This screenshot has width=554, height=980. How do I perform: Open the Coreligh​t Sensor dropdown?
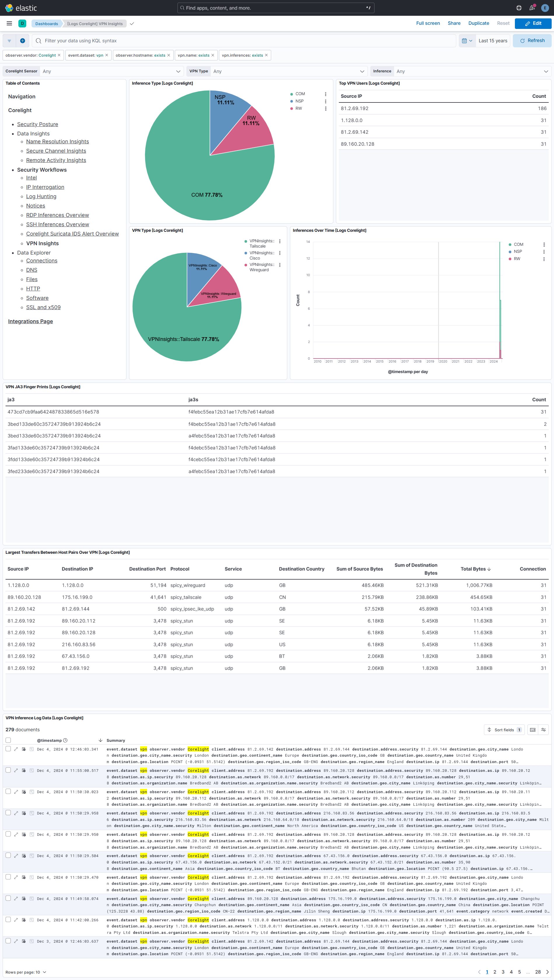(110, 71)
